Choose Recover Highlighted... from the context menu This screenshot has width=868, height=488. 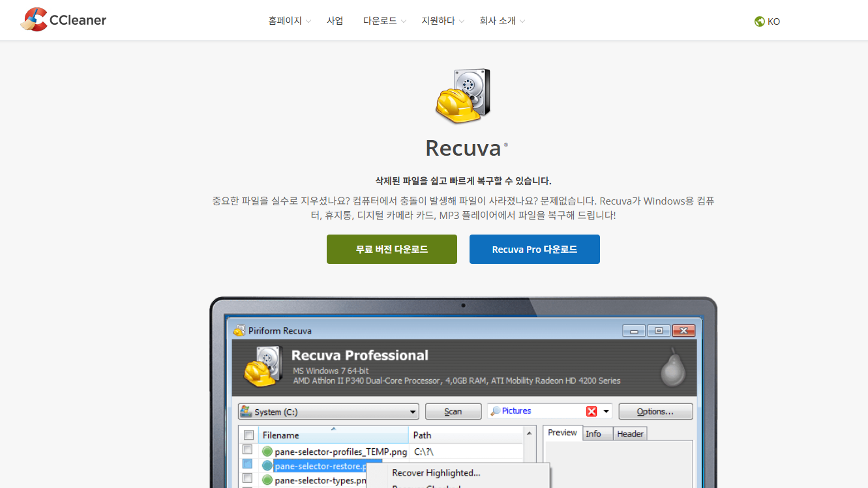point(436,473)
